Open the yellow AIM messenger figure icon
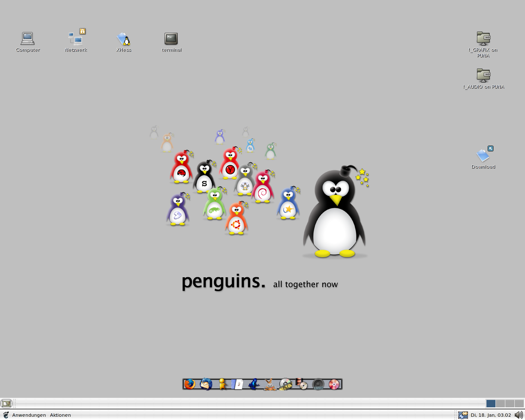Viewport: 525px width, 420px height. [222, 384]
